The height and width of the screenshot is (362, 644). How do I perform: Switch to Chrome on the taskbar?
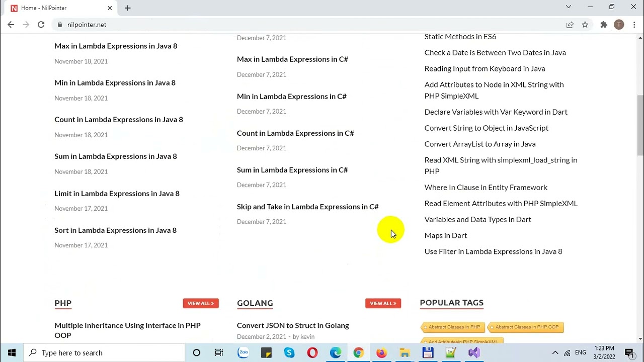click(359, 352)
